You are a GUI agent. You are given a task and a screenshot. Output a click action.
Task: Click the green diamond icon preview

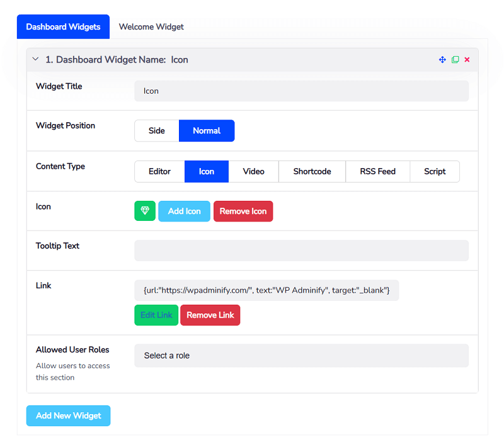point(144,211)
